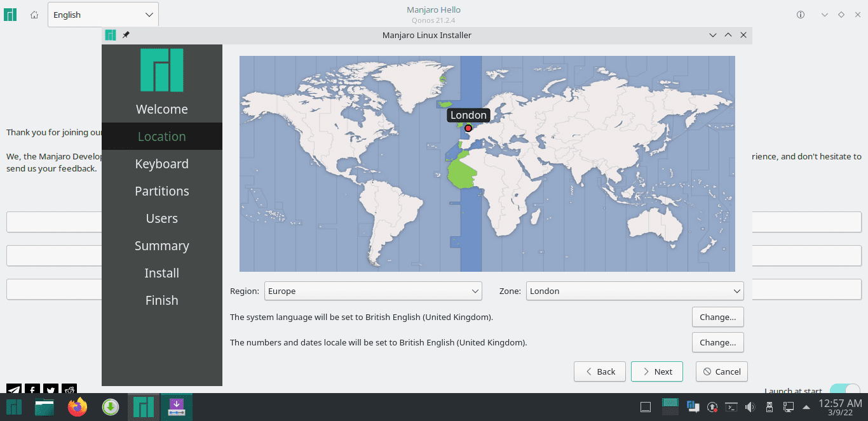The image size is (868, 421).
Task: Select the Finish step in the sidebar
Action: click(162, 300)
